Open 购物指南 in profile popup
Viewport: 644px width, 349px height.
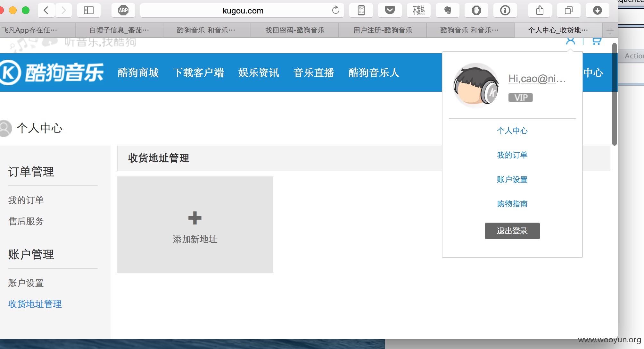tap(512, 204)
